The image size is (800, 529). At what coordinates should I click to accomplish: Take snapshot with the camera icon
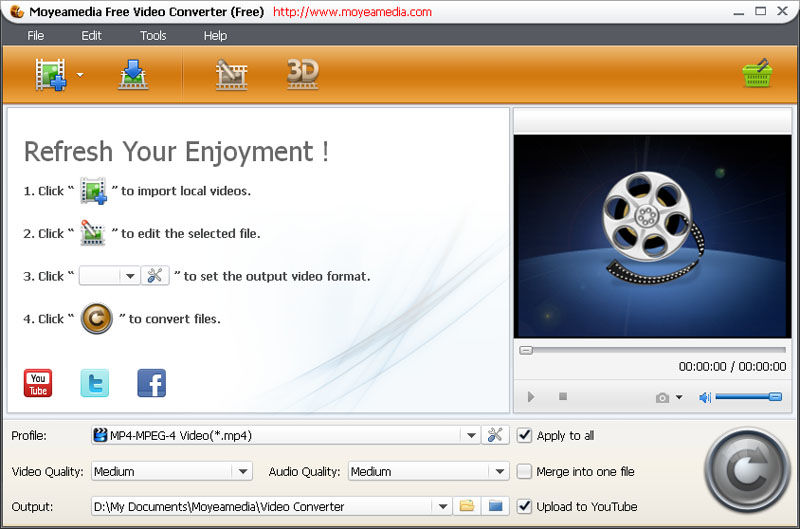(662, 397)
